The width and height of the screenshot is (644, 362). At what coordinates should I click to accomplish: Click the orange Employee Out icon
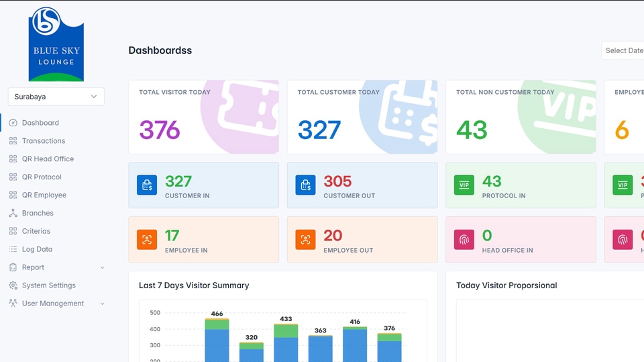click(x=305, y=240)
